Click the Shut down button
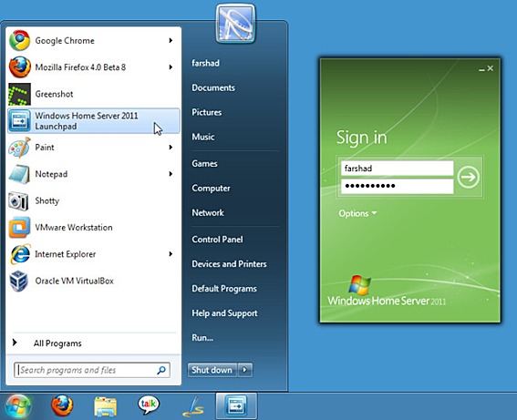Image resolution: width=517 pixels, height=420 pixels. pyautogui.click(x=212, y=370)
